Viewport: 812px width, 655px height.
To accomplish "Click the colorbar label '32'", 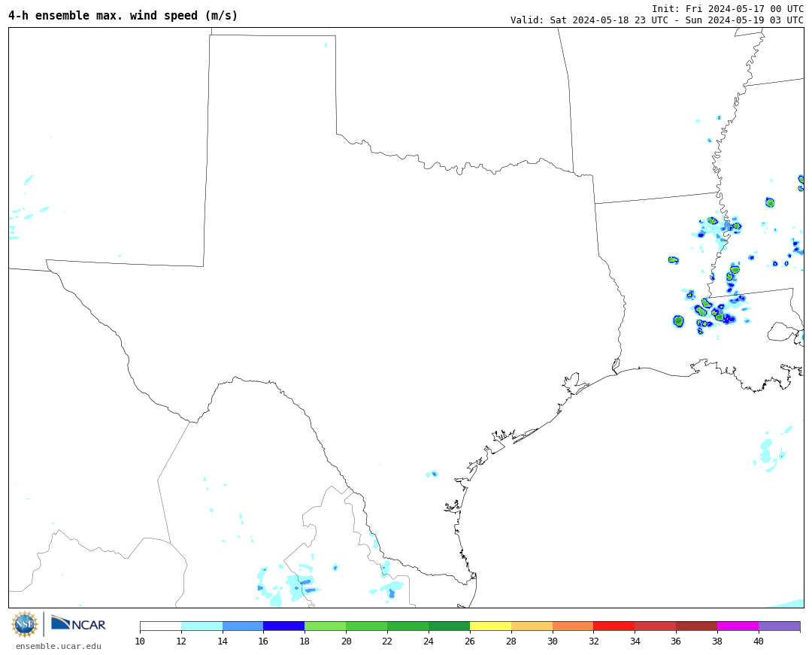I will (x=593, y=641).
